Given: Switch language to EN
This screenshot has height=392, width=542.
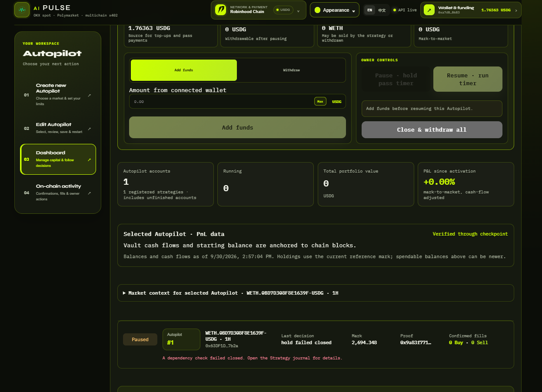Looking at the screenshot, I should tap(369, 10).
